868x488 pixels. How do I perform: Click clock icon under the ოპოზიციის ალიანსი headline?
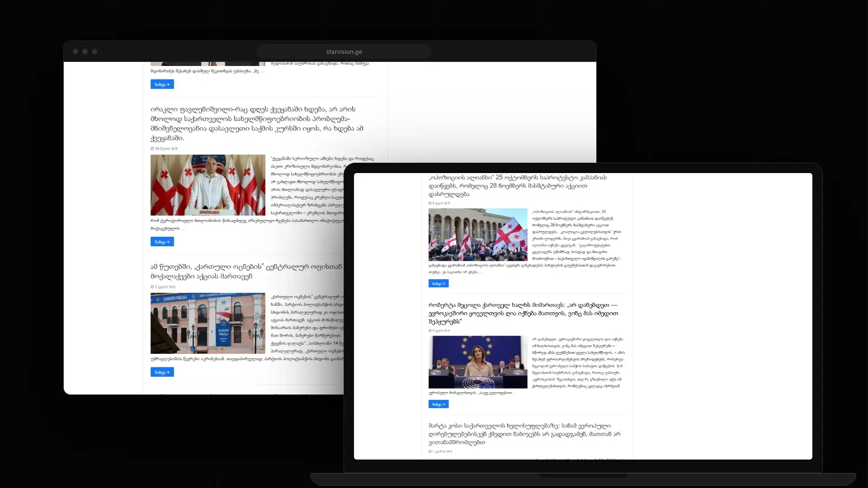[x=430, y=203]
